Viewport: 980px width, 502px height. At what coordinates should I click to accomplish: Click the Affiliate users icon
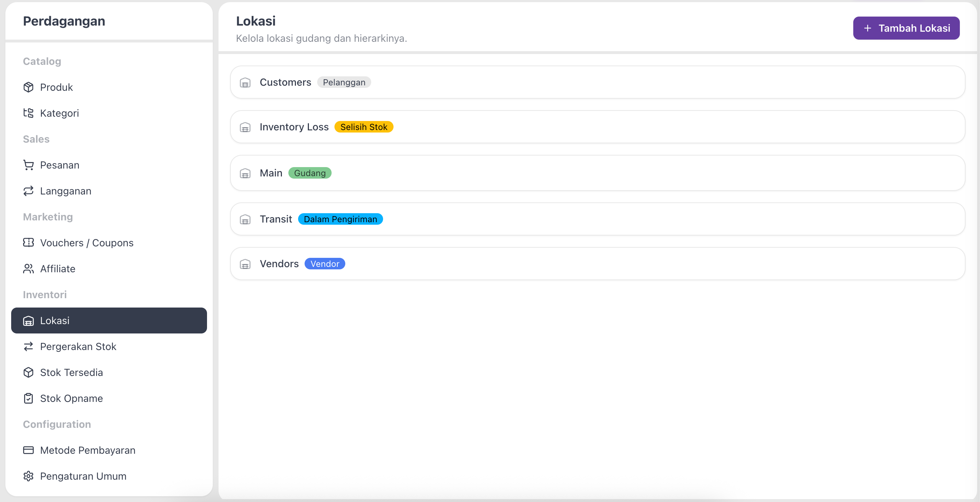(28, 269)
